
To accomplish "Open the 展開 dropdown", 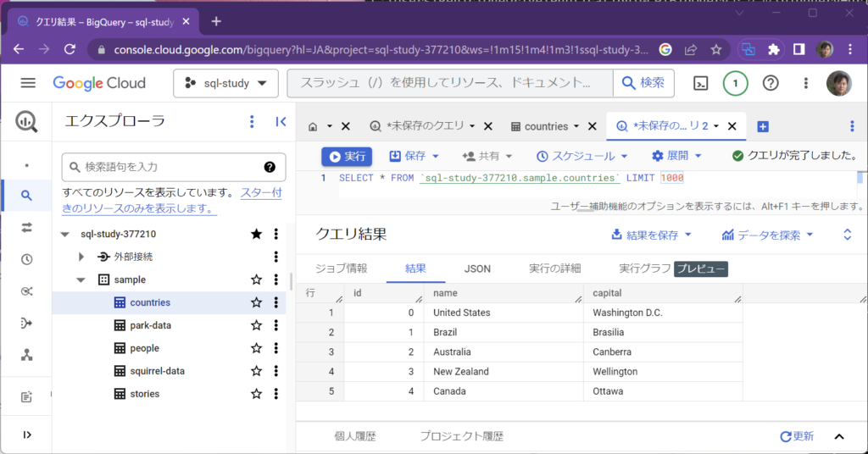I will click(x=676, y=157).
